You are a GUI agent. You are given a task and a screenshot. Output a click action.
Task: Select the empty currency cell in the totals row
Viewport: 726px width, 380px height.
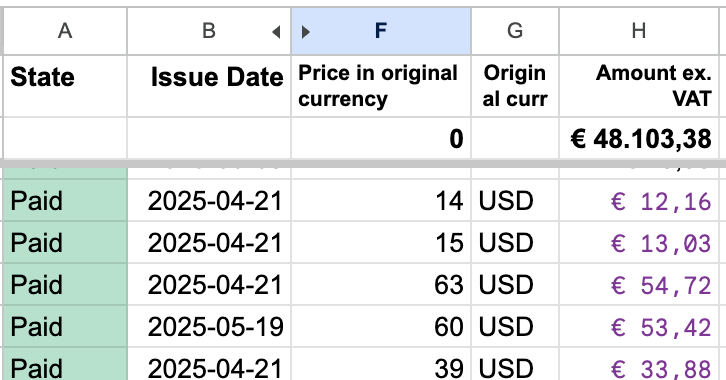click(515, 138)
